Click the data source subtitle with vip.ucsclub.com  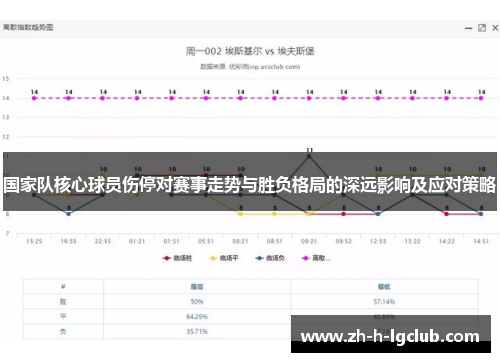point(250,67)
